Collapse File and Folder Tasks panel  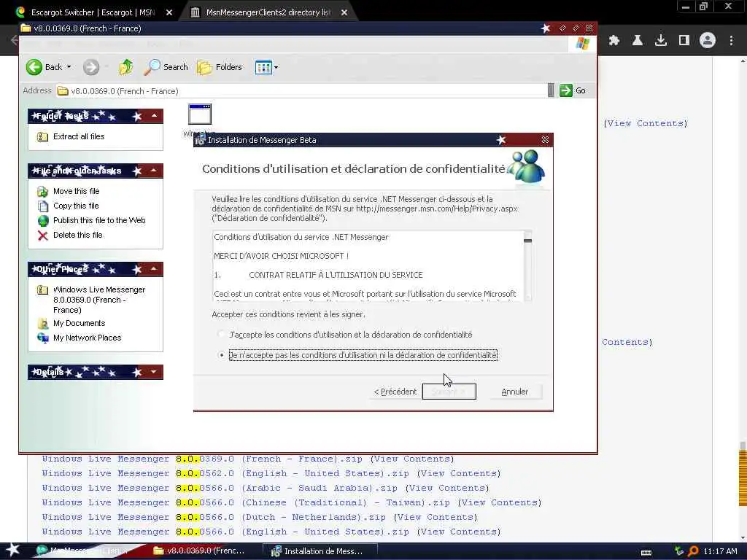click(154, 171)
